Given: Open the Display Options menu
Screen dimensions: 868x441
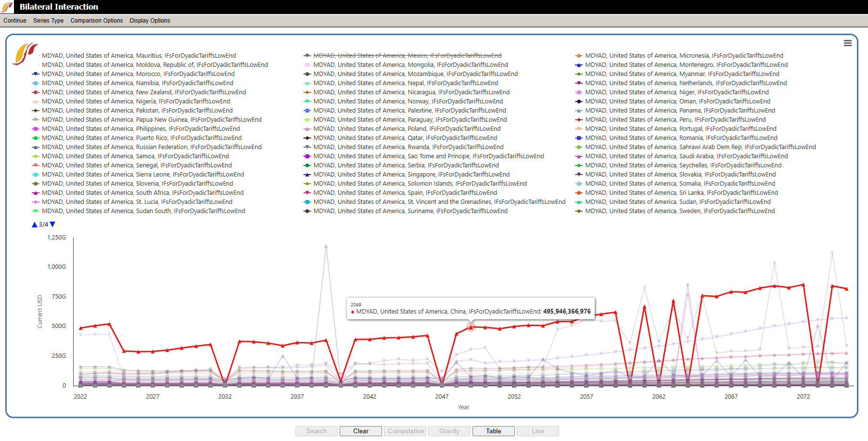Looking at the screenshot, I should pyautogui.click(x=150, y=21).
